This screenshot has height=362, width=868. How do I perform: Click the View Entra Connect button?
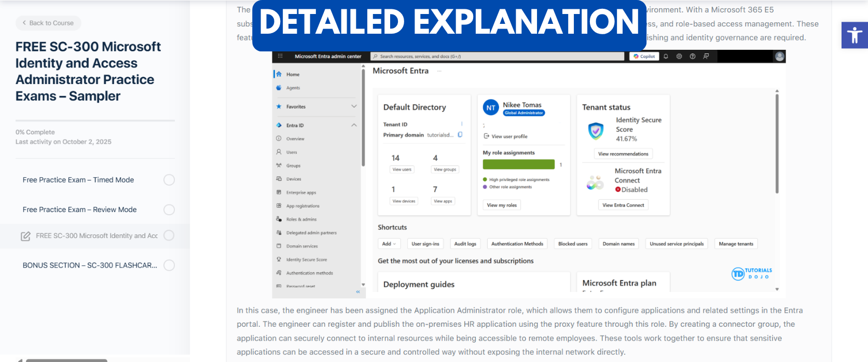[x=623, y=205]
